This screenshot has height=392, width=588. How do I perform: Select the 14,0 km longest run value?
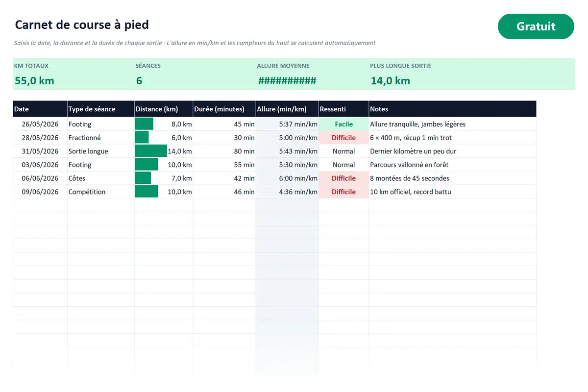(x=390, y=81)
